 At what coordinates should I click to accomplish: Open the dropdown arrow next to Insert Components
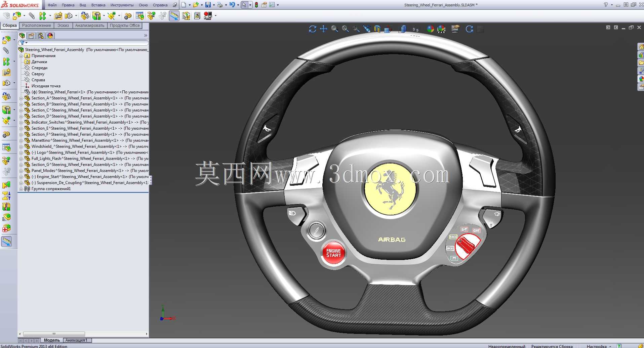pyautogui.click(x=24, y=16)
